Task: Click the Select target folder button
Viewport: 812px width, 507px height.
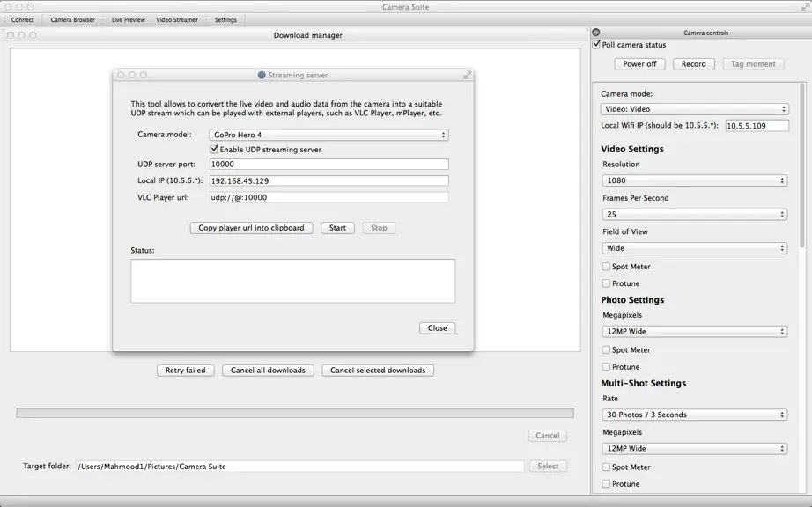Action: coord(548,467)
